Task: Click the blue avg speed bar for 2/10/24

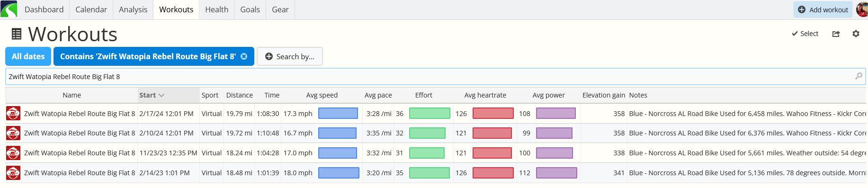Action: click(x=337, y=133)
